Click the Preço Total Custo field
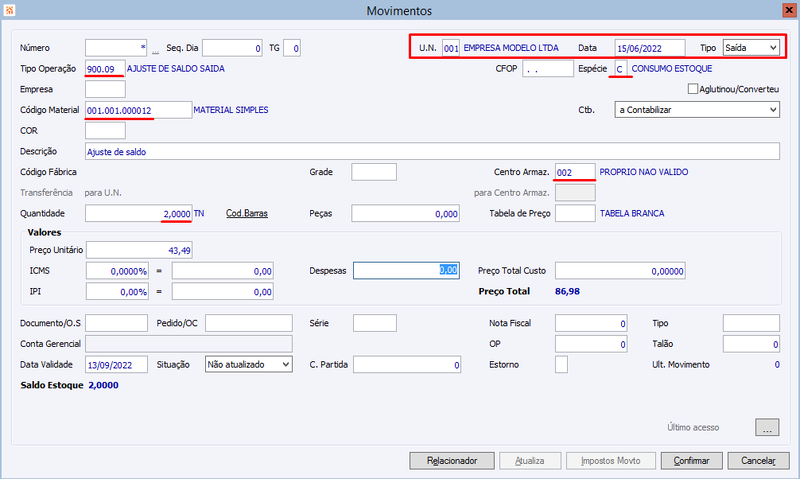 coord(620,271)
